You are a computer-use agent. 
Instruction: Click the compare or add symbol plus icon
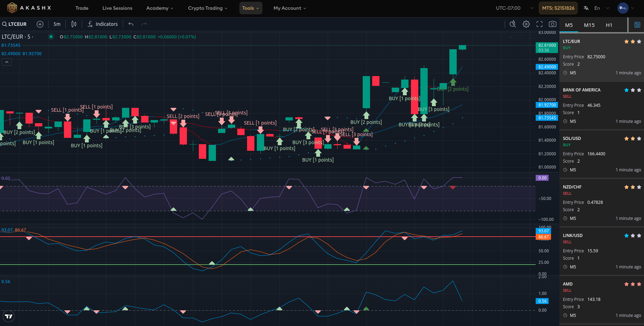(x=40, y=24)
